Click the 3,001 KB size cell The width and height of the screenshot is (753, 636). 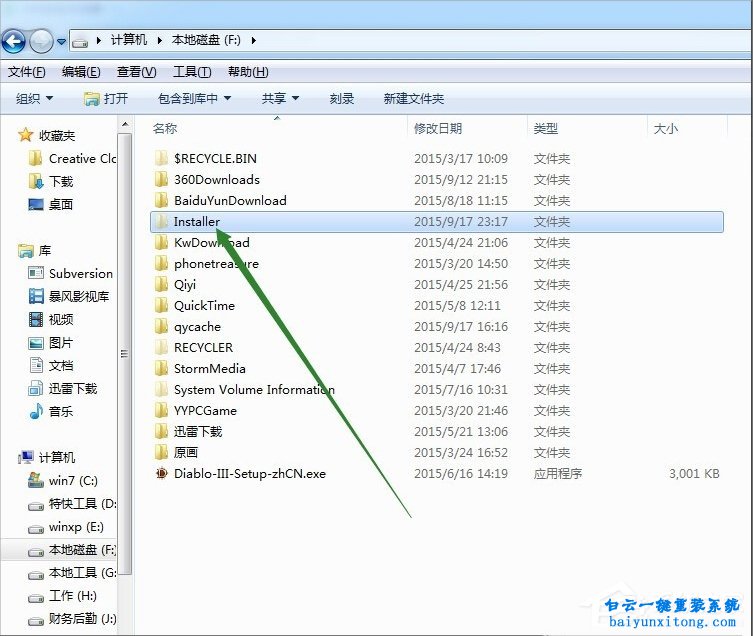(x=694, y=474)
